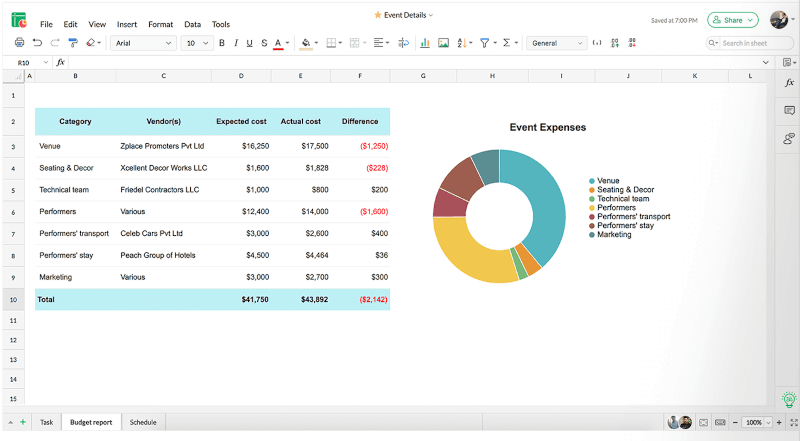
Task: Open the Arial font dropdown
Action: click(143, 43)
